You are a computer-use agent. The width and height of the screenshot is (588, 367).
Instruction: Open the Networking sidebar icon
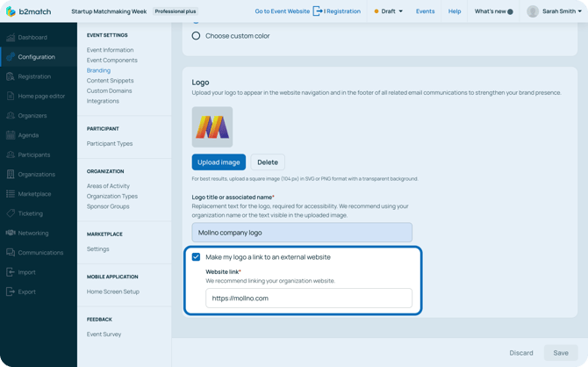click(11, 233)
